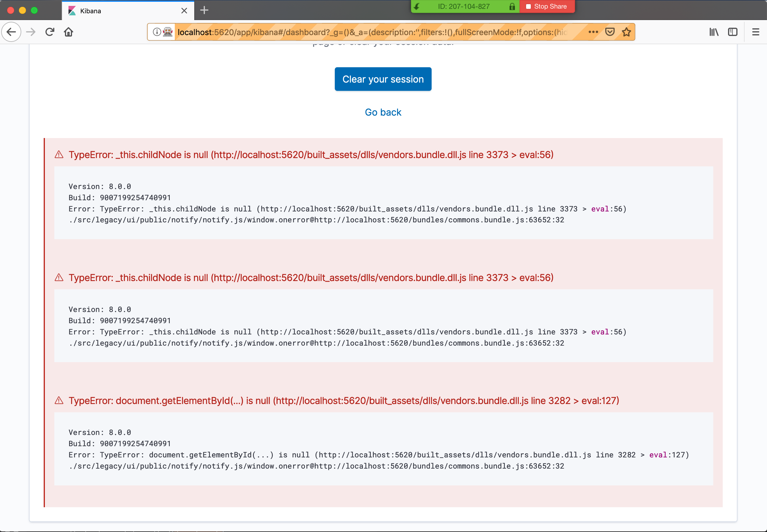
Task: Click inside the address bar
Action: (x=367, y=32)
